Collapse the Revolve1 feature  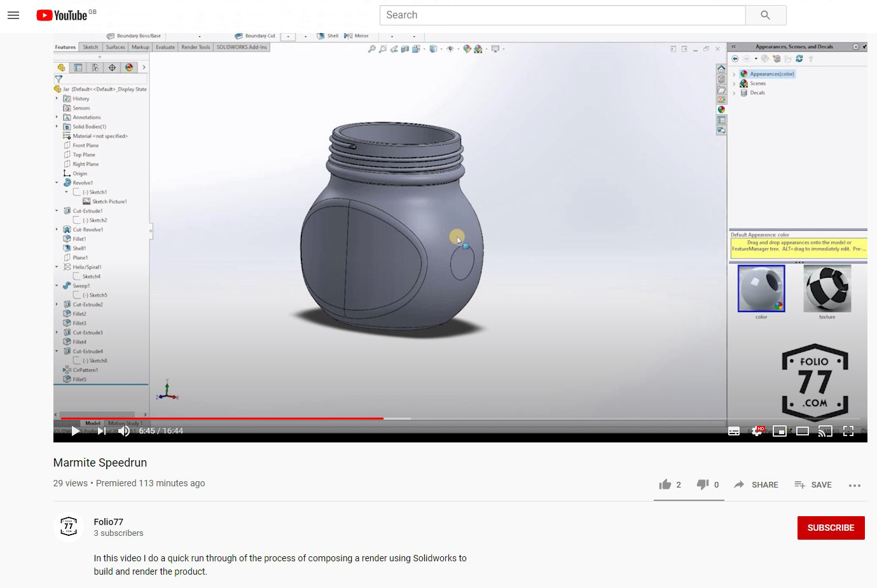tap(57, 182)
